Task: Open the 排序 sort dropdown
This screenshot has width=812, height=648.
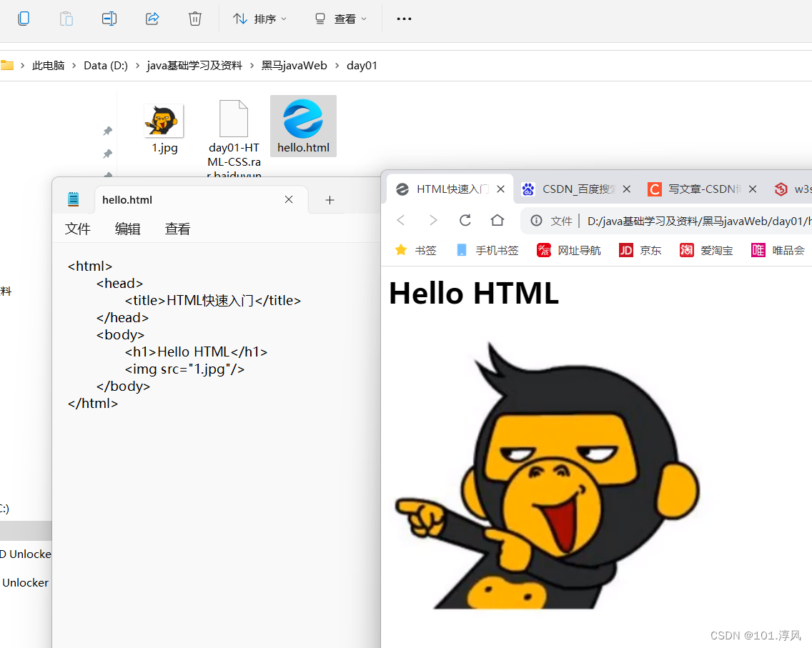Action: (259, 19)
